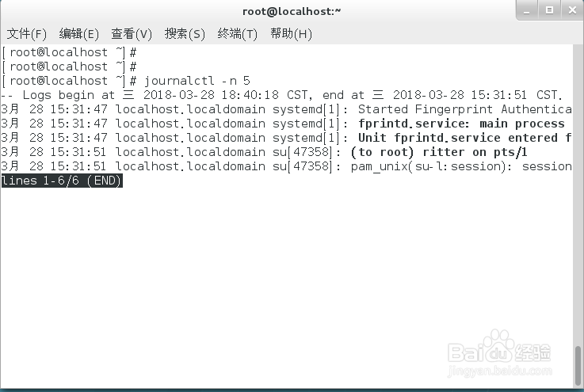
Task: Open the 搜索(S) menu
Action: pyautogui.click(x=185, y=34)
